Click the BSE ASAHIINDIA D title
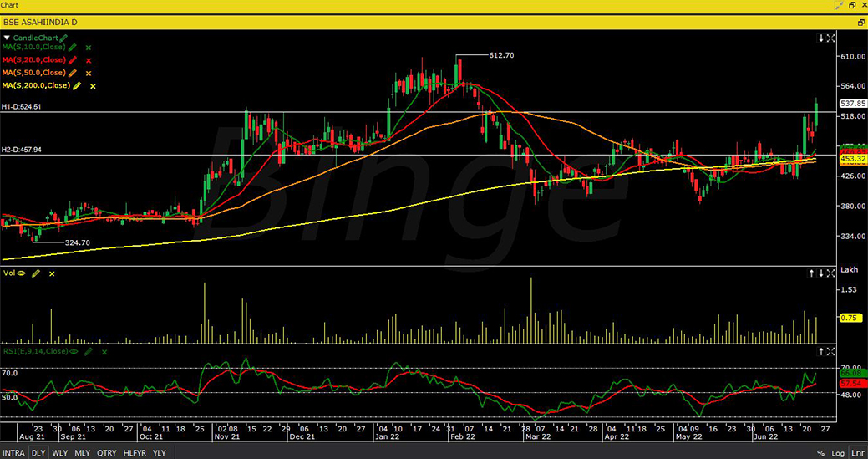The height and width of the screenshot is (459, 868). coord(40,22)
